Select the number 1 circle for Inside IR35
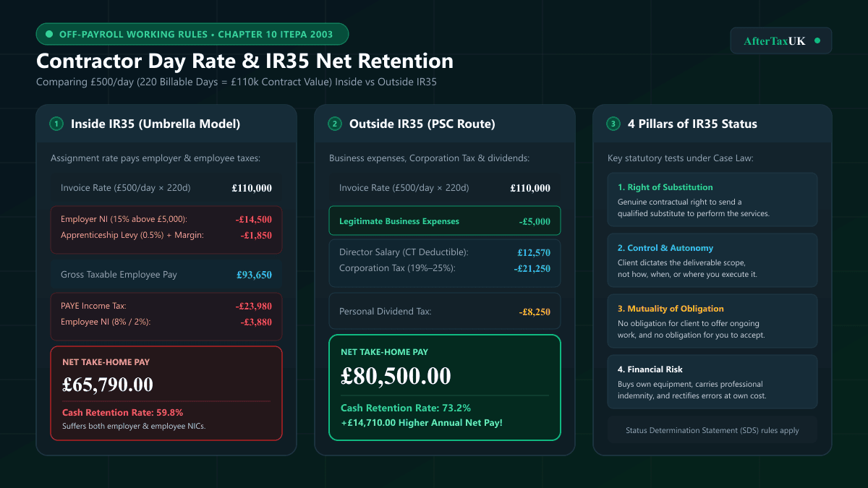Screen dimensions: 868x488 [56, 124]
